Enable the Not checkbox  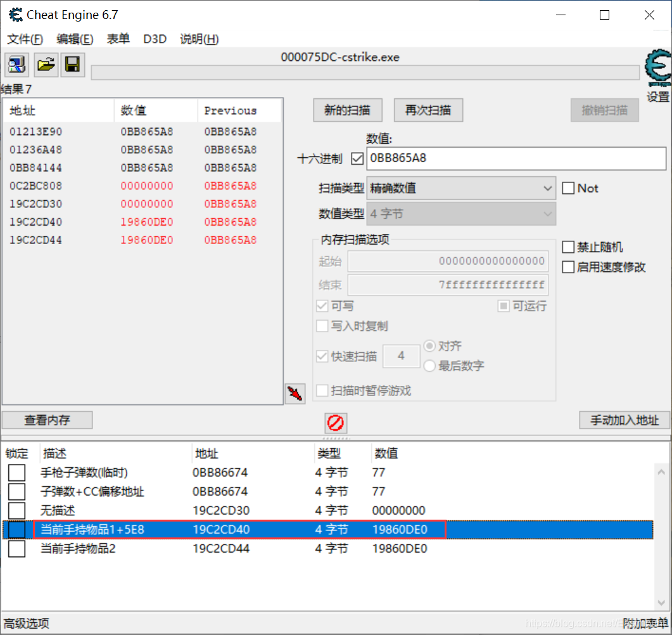[x=568, y=188]
